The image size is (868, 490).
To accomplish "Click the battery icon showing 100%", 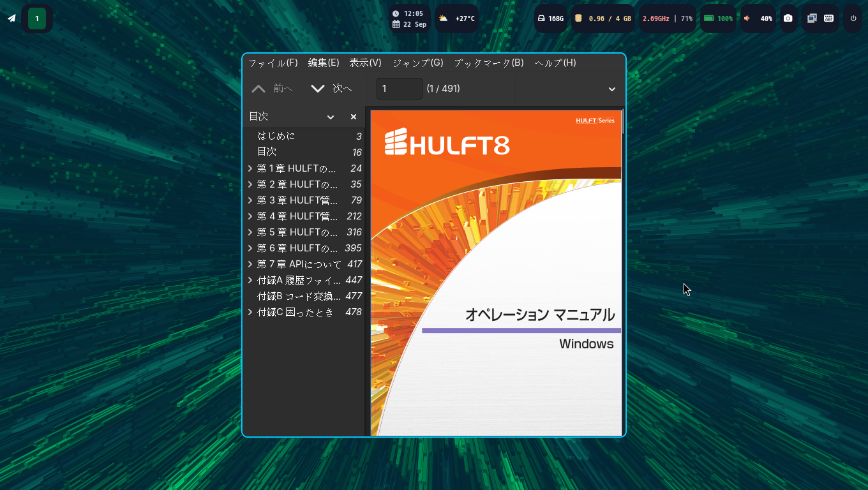I will (709, 19).
